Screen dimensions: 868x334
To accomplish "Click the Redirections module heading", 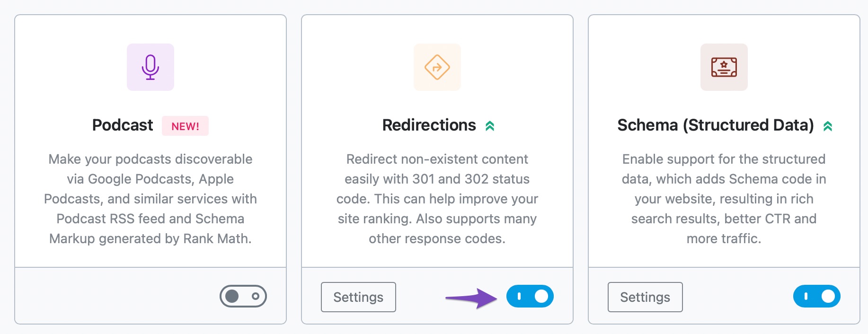I will (429, 125).
